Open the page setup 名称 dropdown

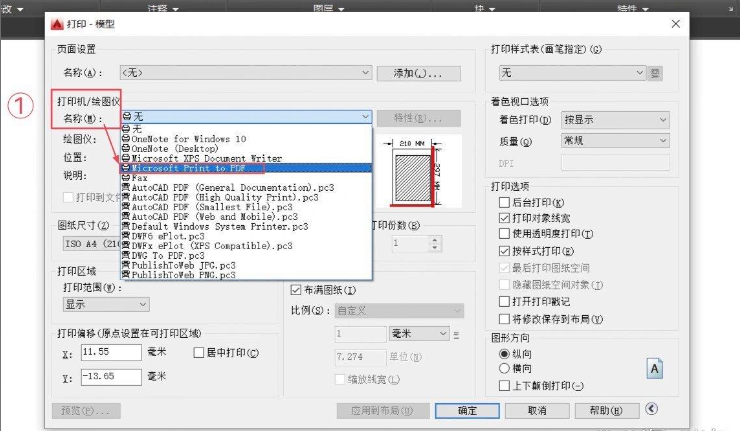click(245, 73)
